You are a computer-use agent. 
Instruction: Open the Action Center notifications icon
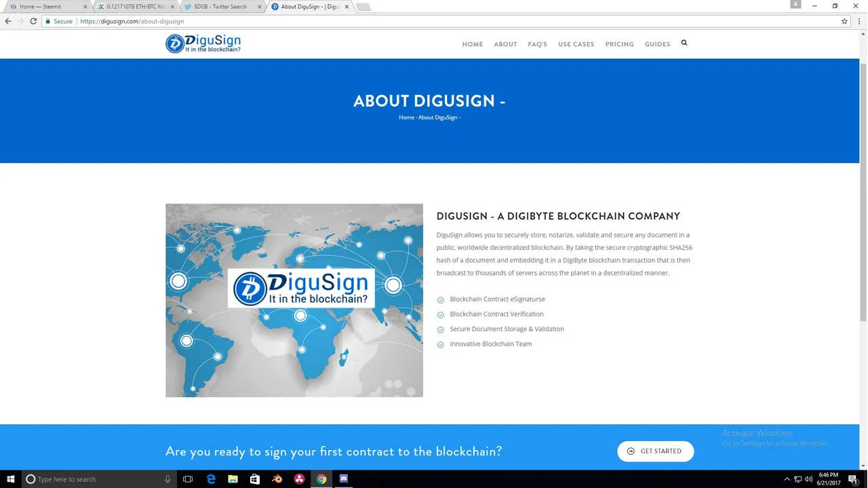(853, 479)
